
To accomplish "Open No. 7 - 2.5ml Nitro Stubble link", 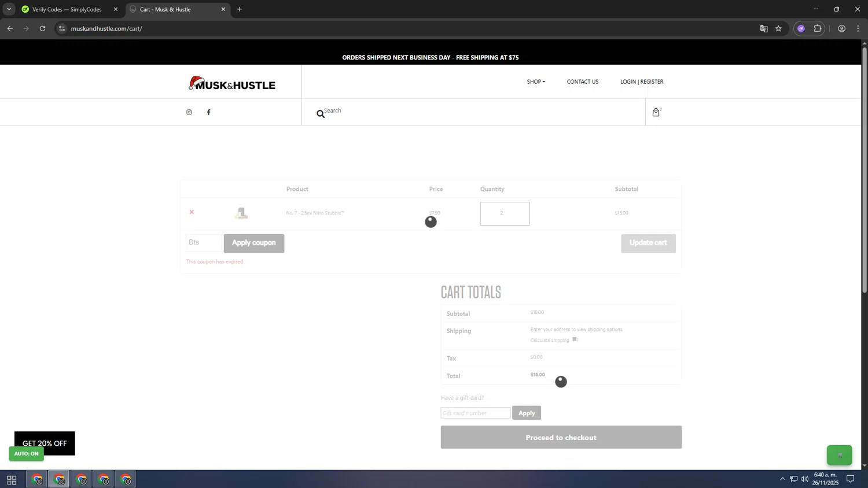I will [x=315, y=213].
